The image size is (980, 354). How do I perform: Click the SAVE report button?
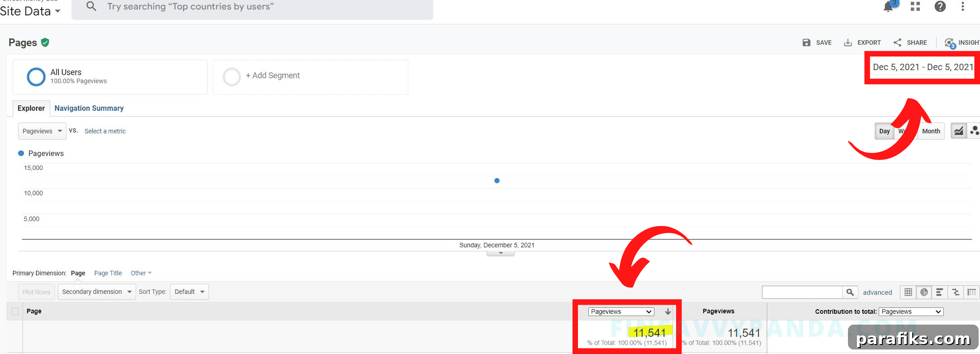[817, 42]
